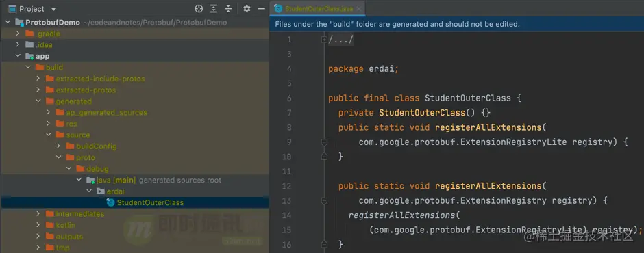Viewport: 644px width, 253px height.
Task: Expand the .idea folder
Action: coord(18,44)
